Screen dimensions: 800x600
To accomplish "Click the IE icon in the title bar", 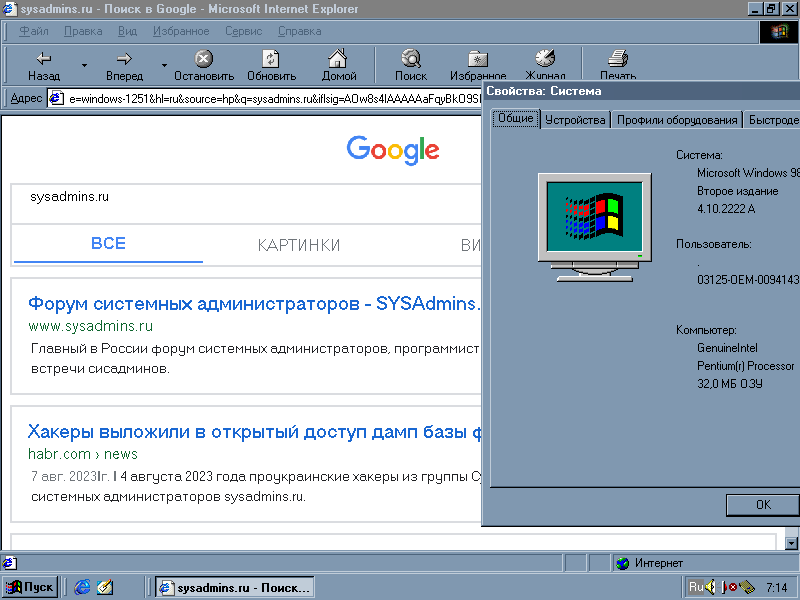I will [10, 9].
